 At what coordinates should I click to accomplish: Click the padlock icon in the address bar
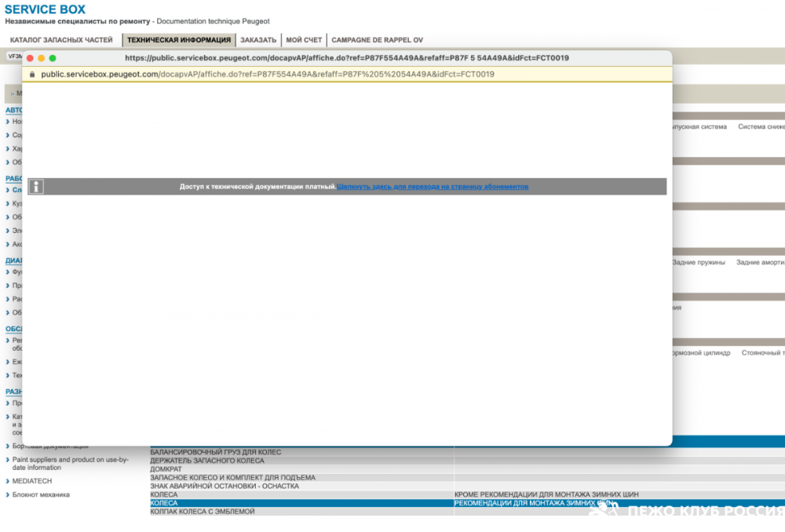pyautogui.click(x=32, y=75)
